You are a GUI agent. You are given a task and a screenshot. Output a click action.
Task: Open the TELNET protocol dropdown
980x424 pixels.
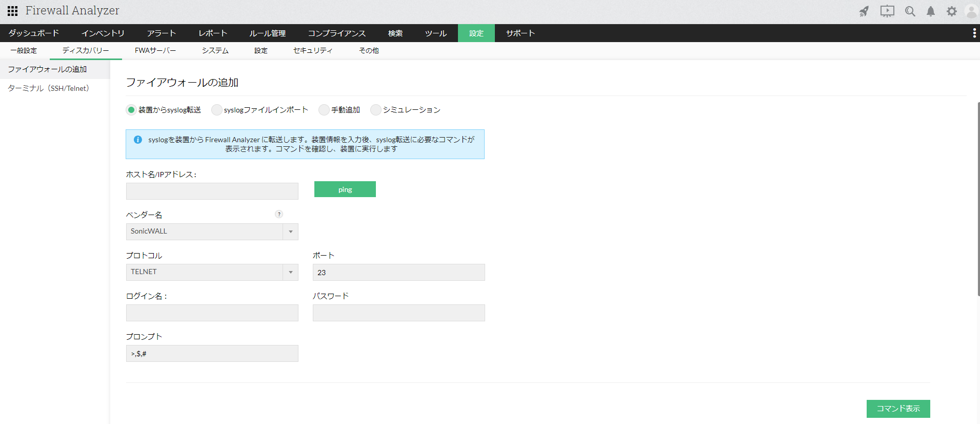click(290, 272)
